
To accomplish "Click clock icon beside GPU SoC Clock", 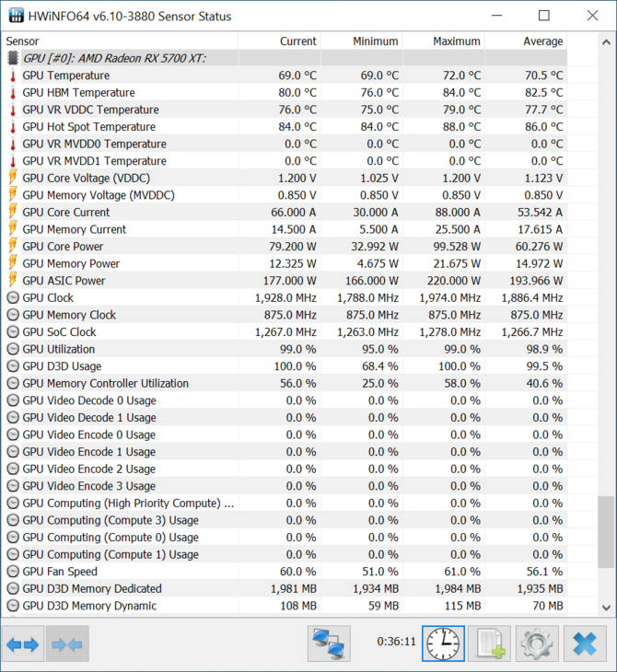I will (x=13, y=332).
